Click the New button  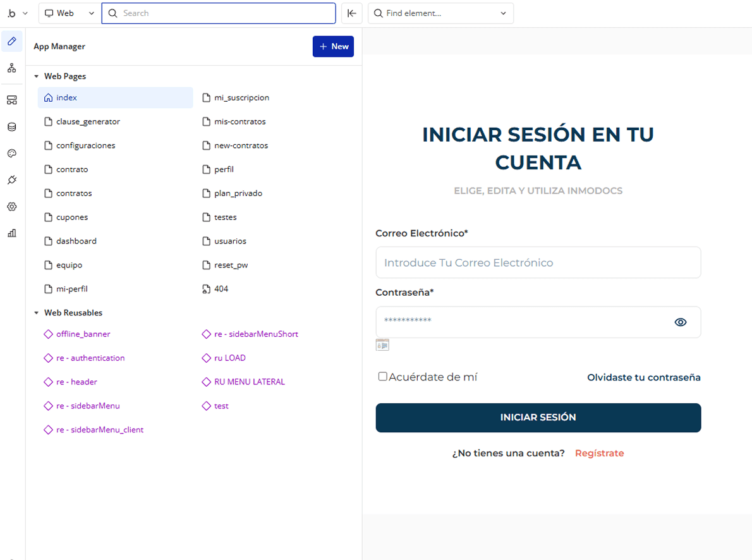[x=333, y=47]
